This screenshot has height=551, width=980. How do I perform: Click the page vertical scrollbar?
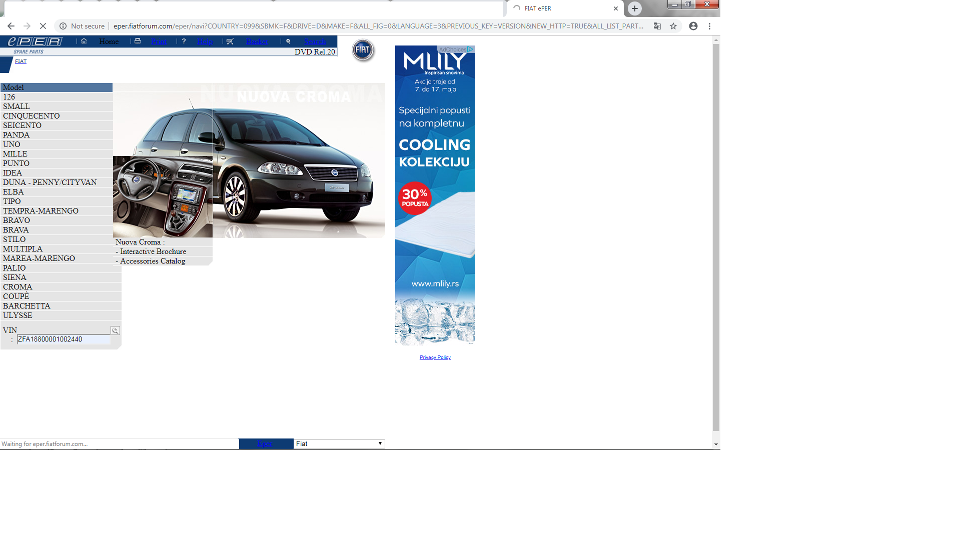tap(716, 237)
